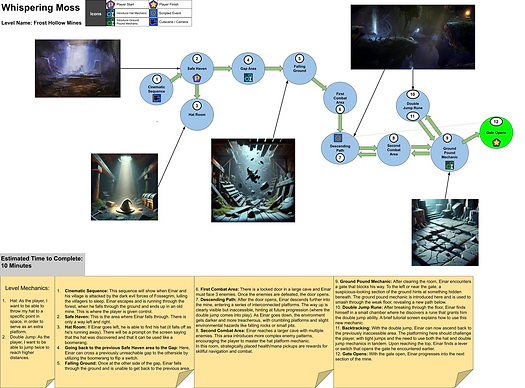
Task: Click 'Gate Opens:' heading in the notes
Action: coord(354,354)
